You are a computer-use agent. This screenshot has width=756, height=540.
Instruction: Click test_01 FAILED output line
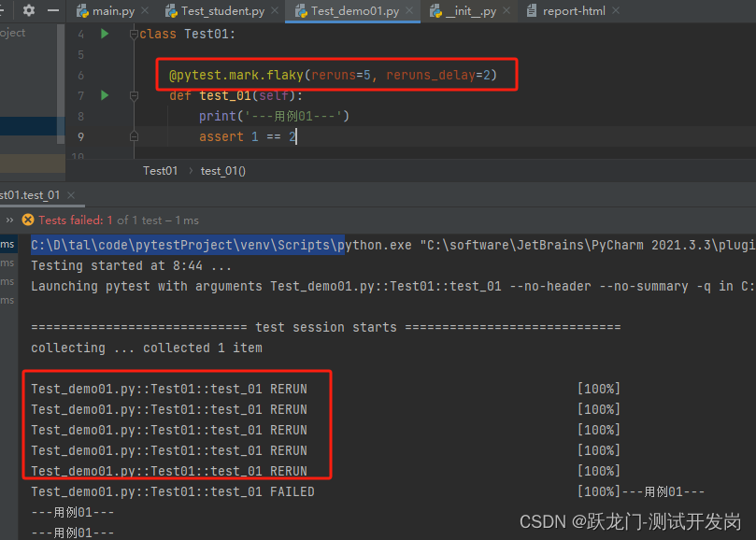point(173,491)
